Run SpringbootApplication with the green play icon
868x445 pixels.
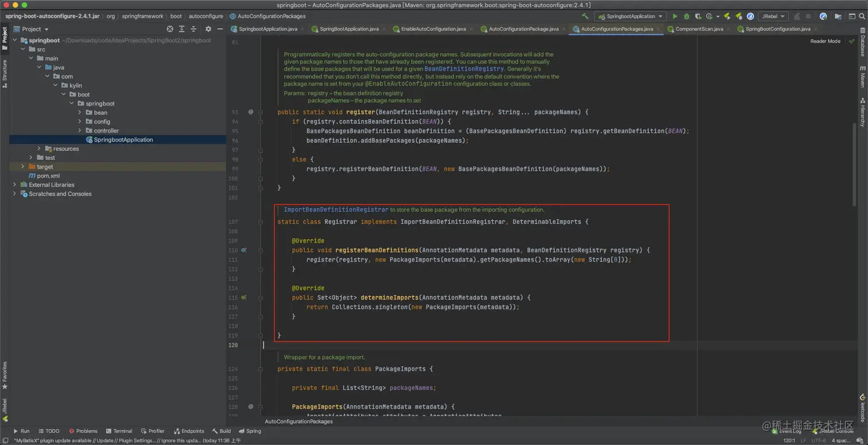coord(675,17)
